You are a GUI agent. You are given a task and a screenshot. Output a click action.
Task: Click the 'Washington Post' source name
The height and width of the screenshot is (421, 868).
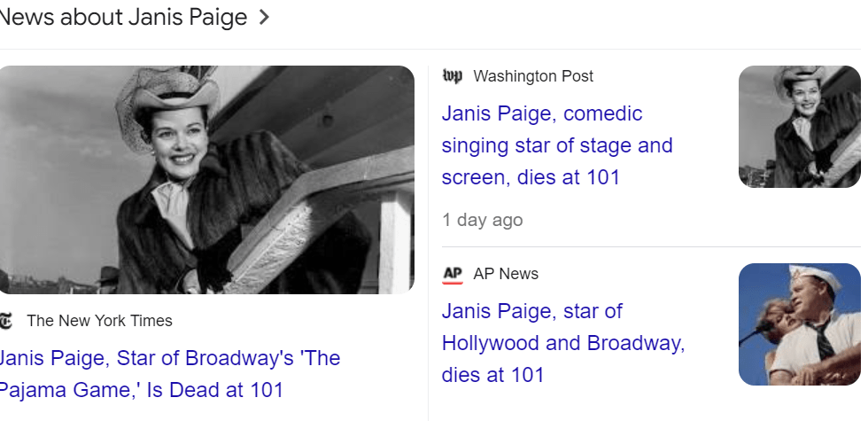coord(533,76)
